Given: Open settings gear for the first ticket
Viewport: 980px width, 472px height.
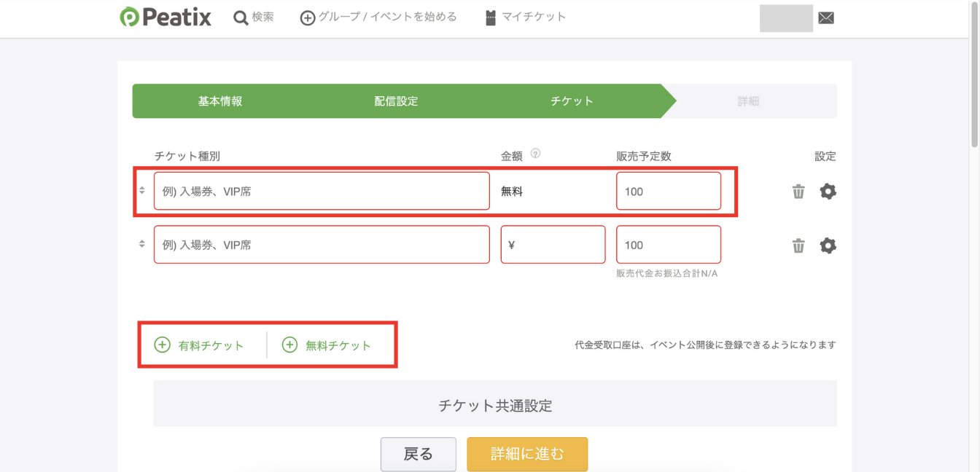Looking at the screenshot, I should [x=828, y=191].
